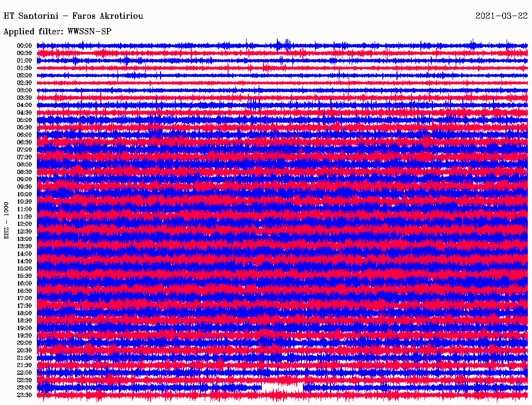
Task: Click the 22:00 time label
Action: [x=24, y=373]
